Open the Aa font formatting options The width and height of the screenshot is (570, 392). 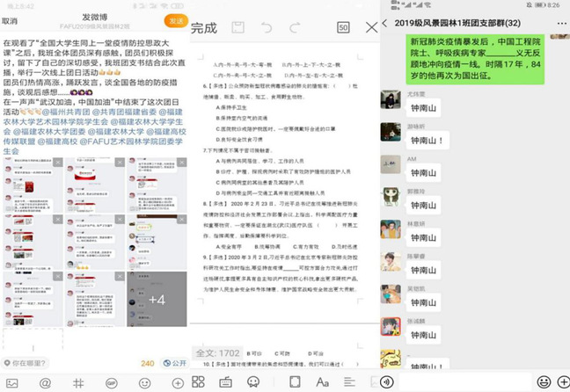click(322, 381)
